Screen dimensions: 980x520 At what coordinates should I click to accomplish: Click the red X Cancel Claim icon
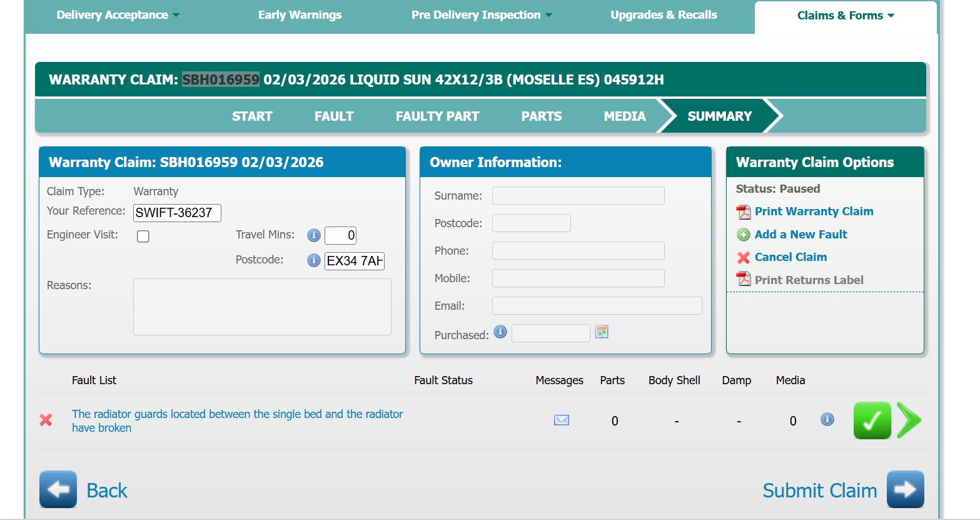click(x=744, y=257)
